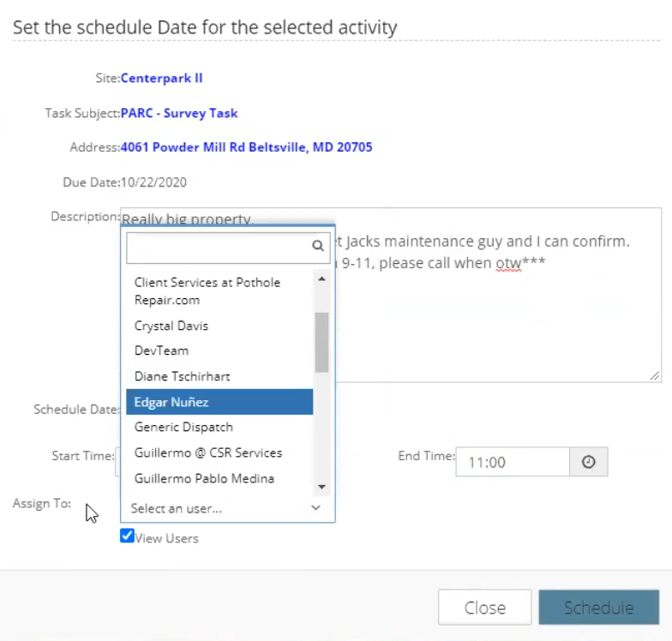The width and height of the screenshot is (672, 641).
Task: Click the Close button
Action: [485, 607]
